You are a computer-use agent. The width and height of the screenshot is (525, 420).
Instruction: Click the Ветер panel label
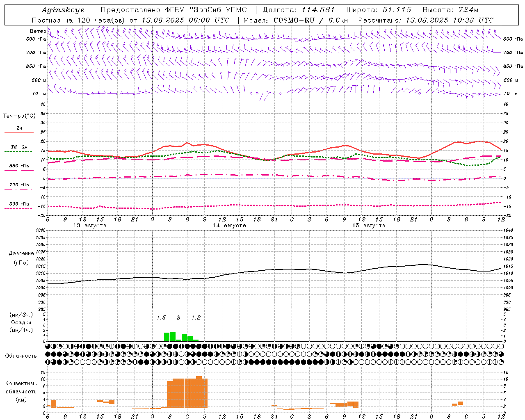tap(38, 31)
